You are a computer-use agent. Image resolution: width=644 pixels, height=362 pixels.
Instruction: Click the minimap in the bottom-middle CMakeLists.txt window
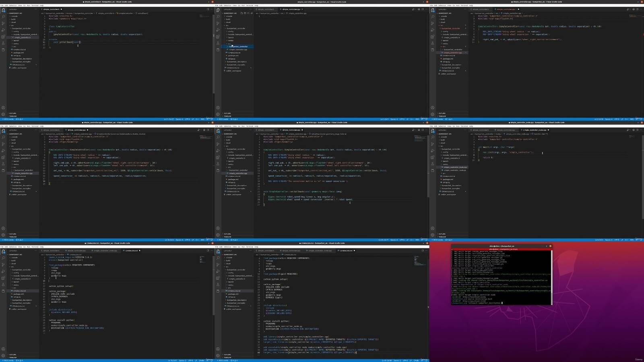(x=420, y=260)
